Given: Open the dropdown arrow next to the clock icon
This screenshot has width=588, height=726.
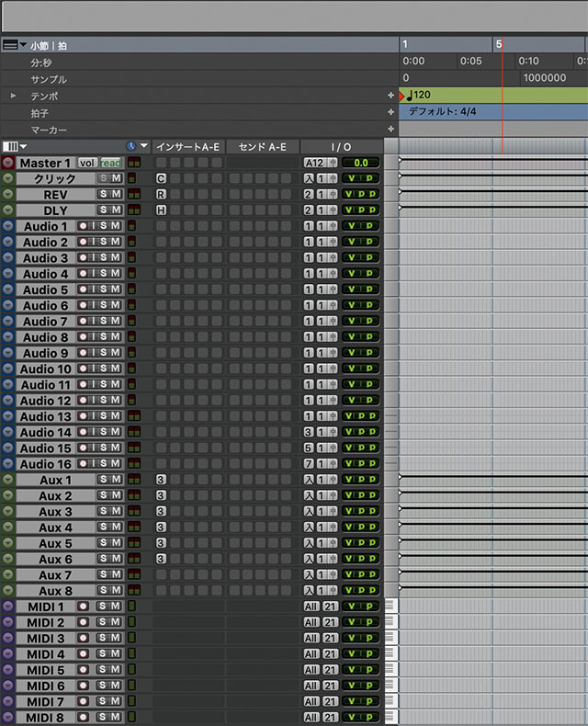Looking at the screenshot, I should (144, 146).
